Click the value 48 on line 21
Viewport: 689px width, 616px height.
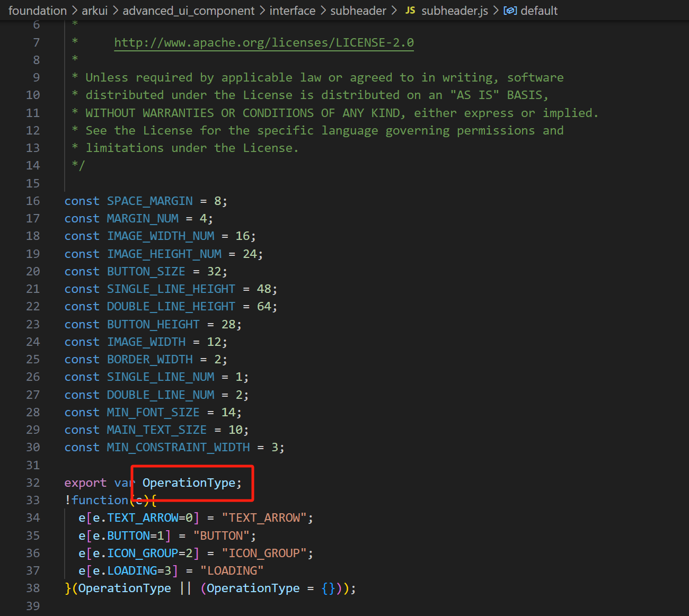264,289
